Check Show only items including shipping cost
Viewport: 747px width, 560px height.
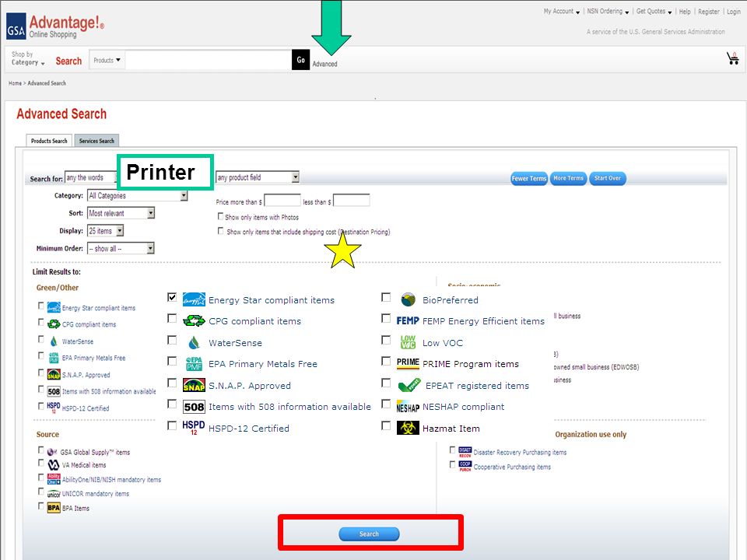tap(220, 231)
